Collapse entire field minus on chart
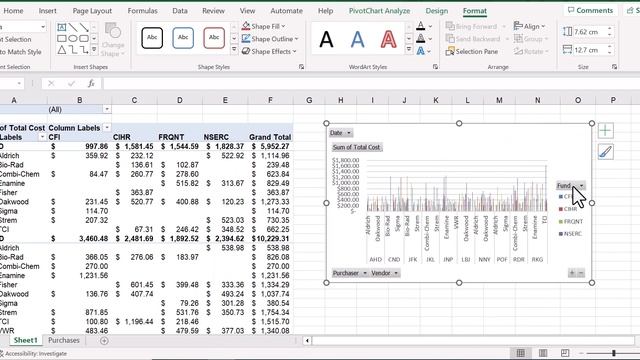Screen dimensions: 640x360 [x=581, y=273]
